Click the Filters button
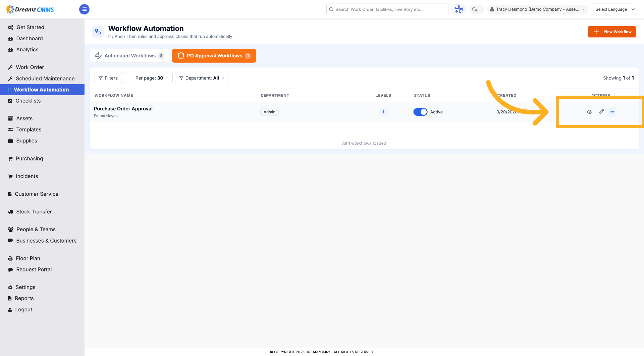 pos(108,78)
